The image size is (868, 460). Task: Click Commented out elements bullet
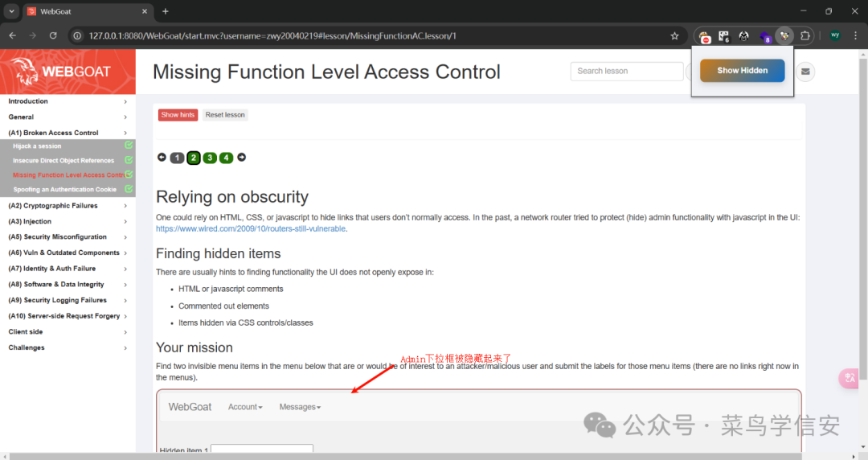223,306
